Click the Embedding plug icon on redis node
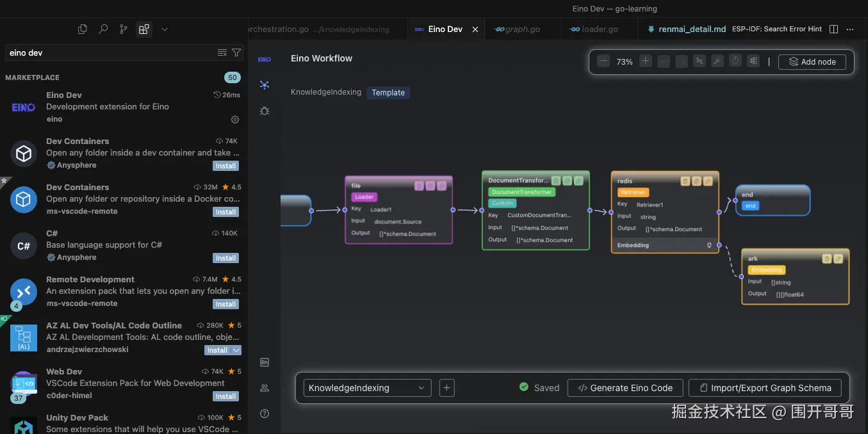This screenshot has height=434, width=868. point(709,245)
